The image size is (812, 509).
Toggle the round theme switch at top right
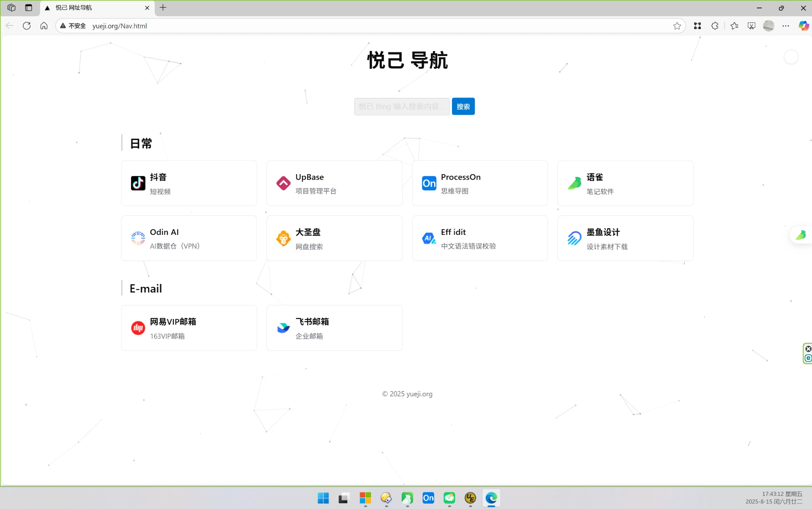[791, 57]
